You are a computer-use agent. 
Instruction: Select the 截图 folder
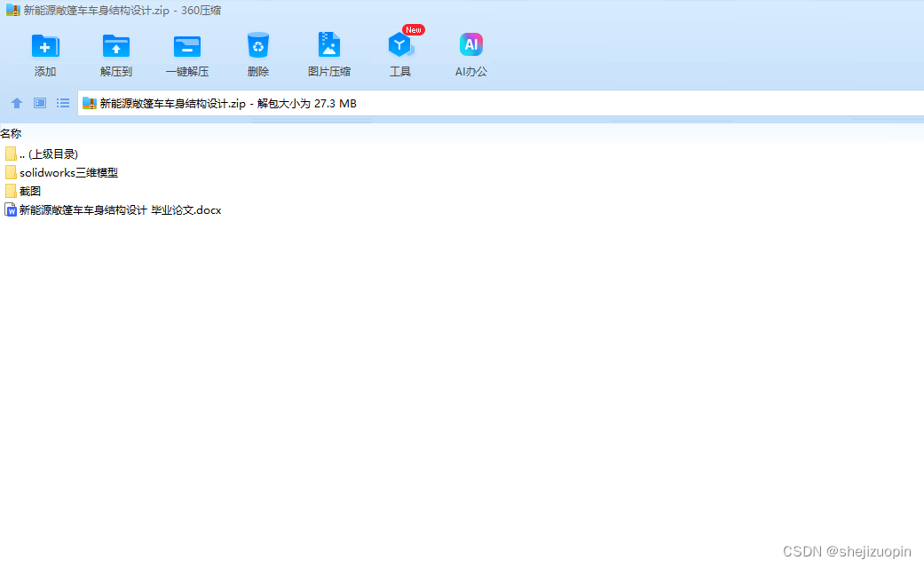(x=22, y=191)
